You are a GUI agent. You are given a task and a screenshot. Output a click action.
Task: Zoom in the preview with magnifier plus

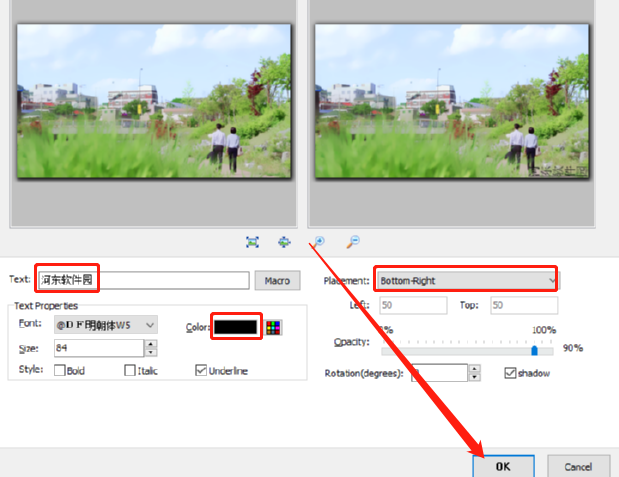pos(318,242)
